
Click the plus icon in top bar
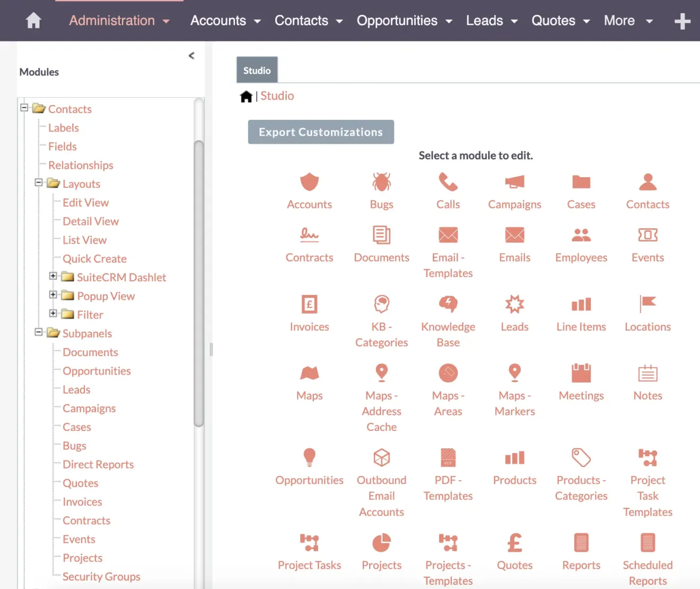tap(682, 21)
